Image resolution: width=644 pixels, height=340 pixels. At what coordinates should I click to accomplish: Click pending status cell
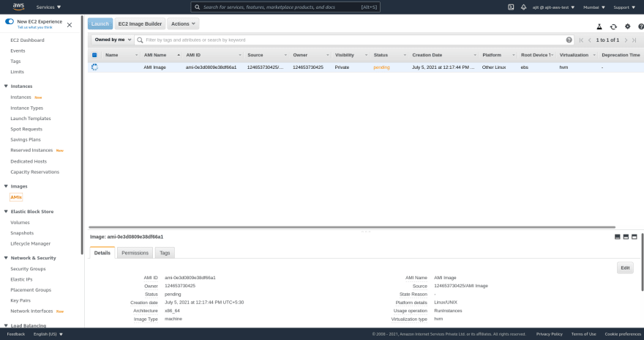click(x=381, y=67)
